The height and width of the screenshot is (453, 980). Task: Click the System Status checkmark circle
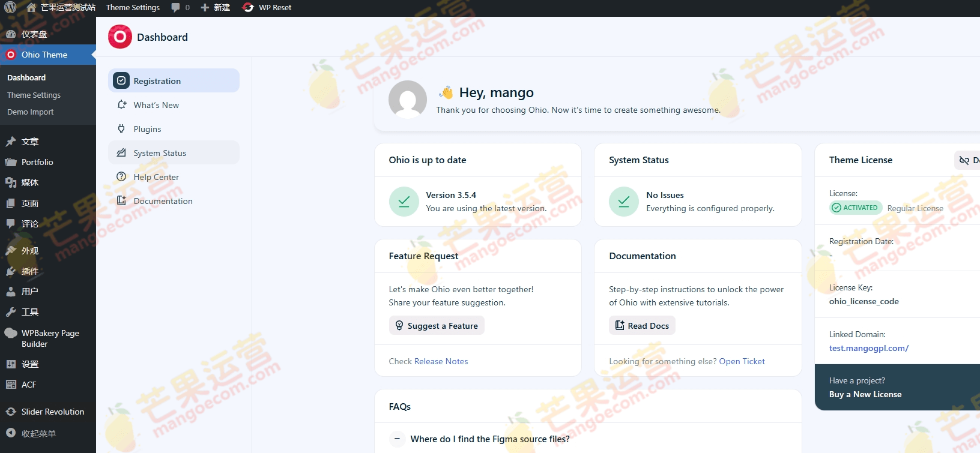click(624, 202)
